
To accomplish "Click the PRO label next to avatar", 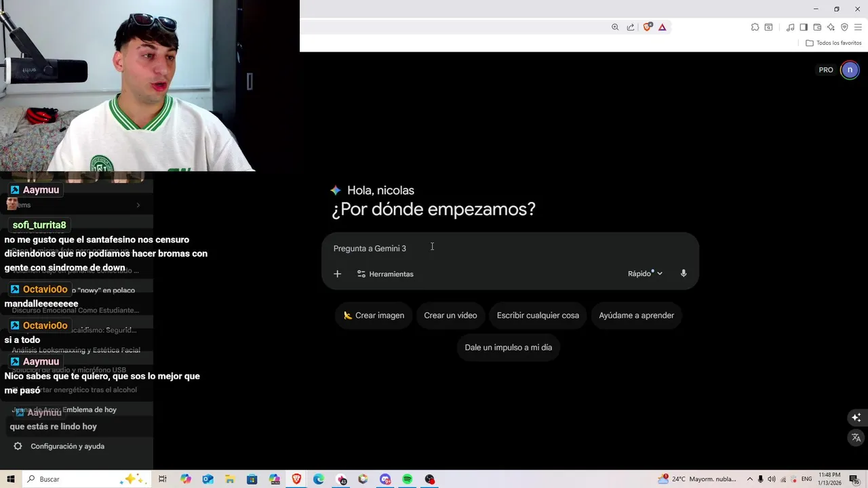I will tap(826, 70).
